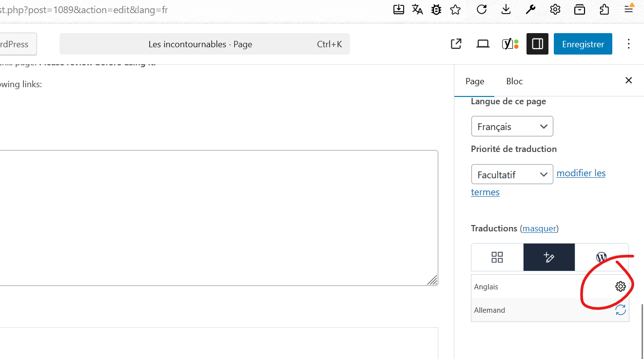The height and width of the screenshot is (359, 644).
Task: Click the browser translate page icon
Action: [x=417, y=9]
